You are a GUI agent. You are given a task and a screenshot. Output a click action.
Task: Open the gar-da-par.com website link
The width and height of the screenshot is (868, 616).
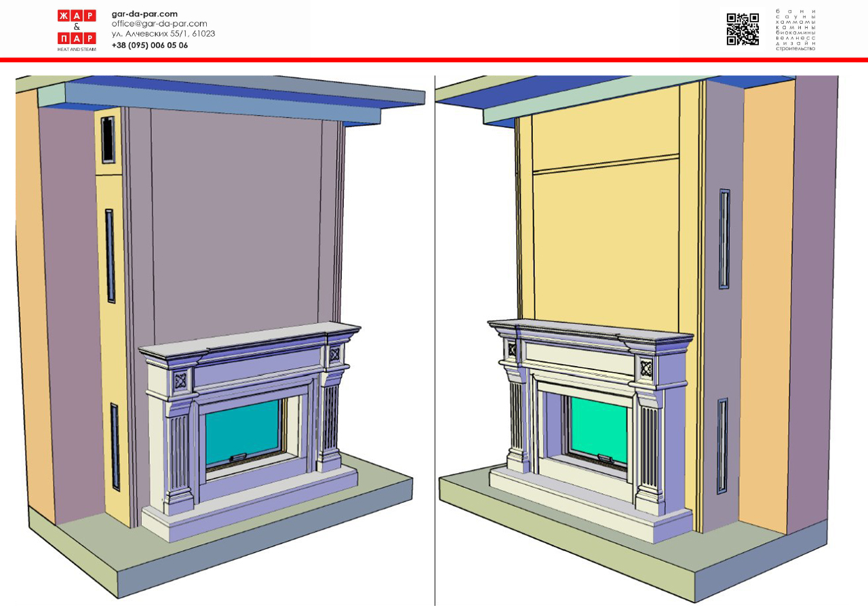pyautogui.click(x=144, y=14)
